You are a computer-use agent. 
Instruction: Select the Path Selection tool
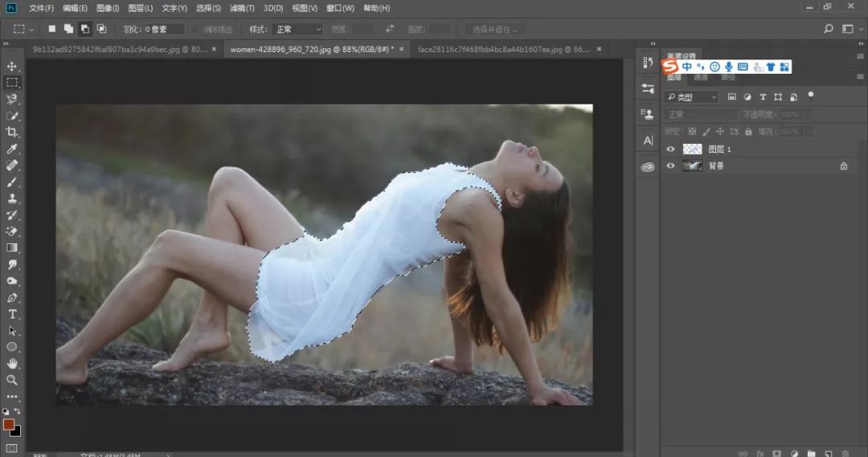(x=11, y=331)
